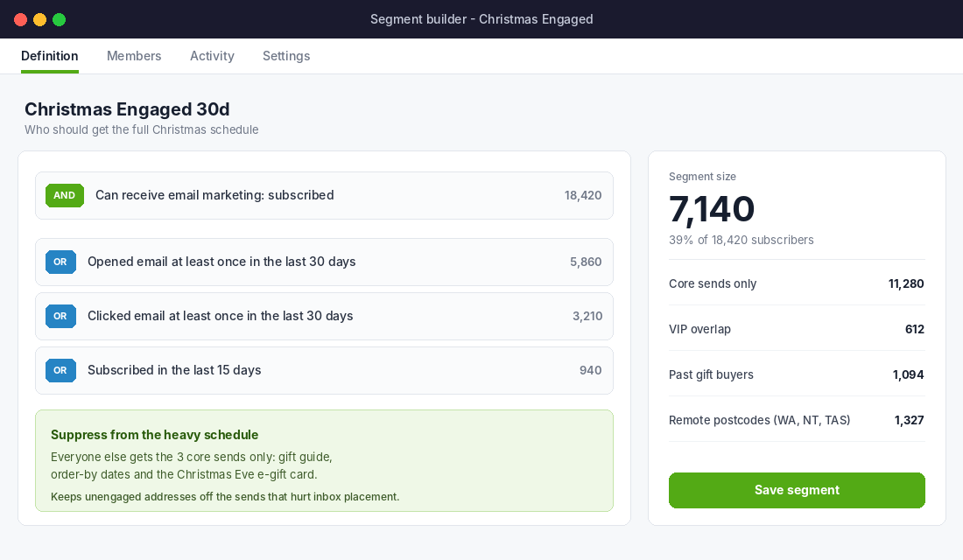Toggle the OR badge on Opened email condition
Screen dimensions: 963x560
pyautogui.click(x=60, y=262)
